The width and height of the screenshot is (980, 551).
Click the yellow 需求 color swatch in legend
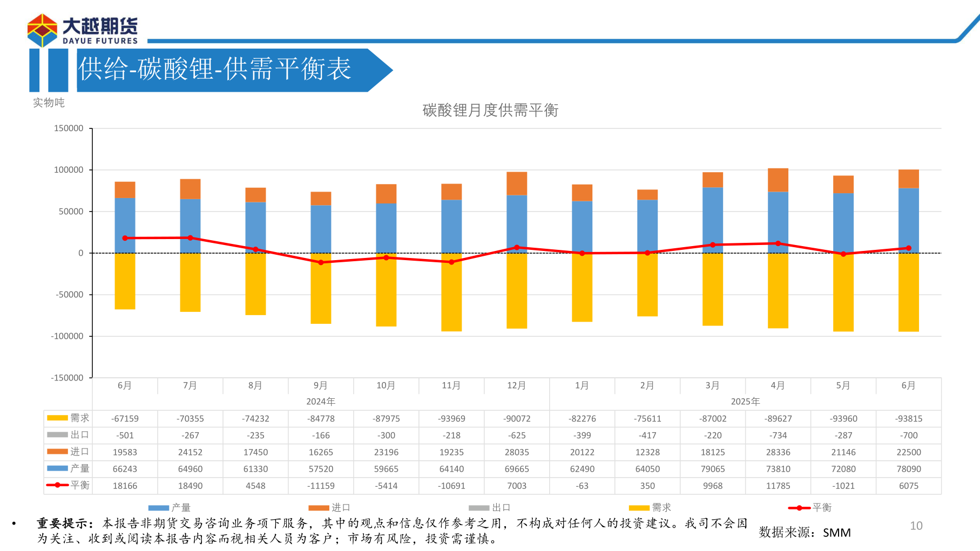639,507
